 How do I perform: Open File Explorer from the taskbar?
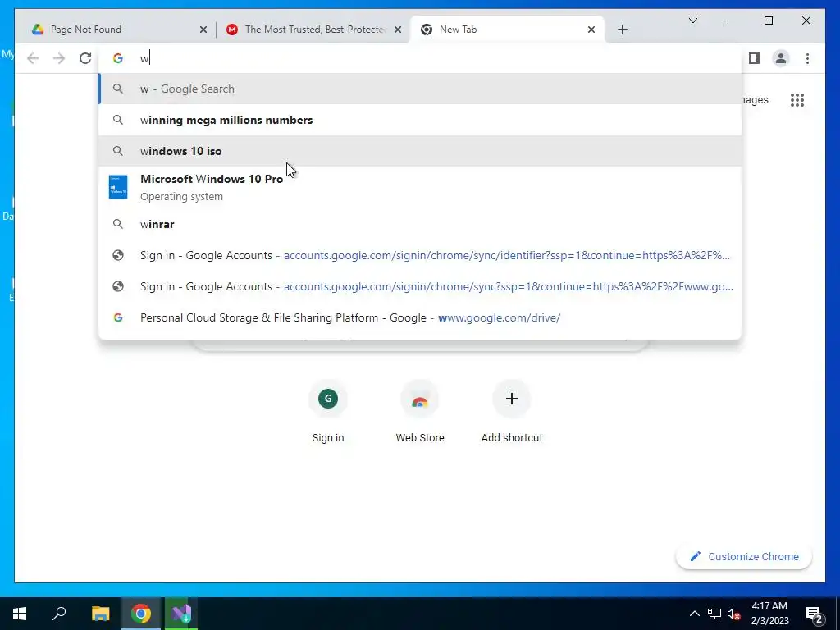click(x=100, y=614)
